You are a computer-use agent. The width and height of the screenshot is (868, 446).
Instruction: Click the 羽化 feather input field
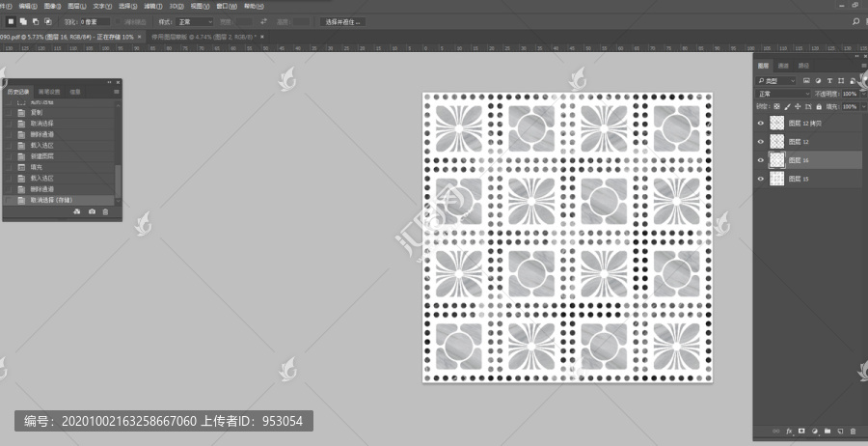click(x=95, y=21)
